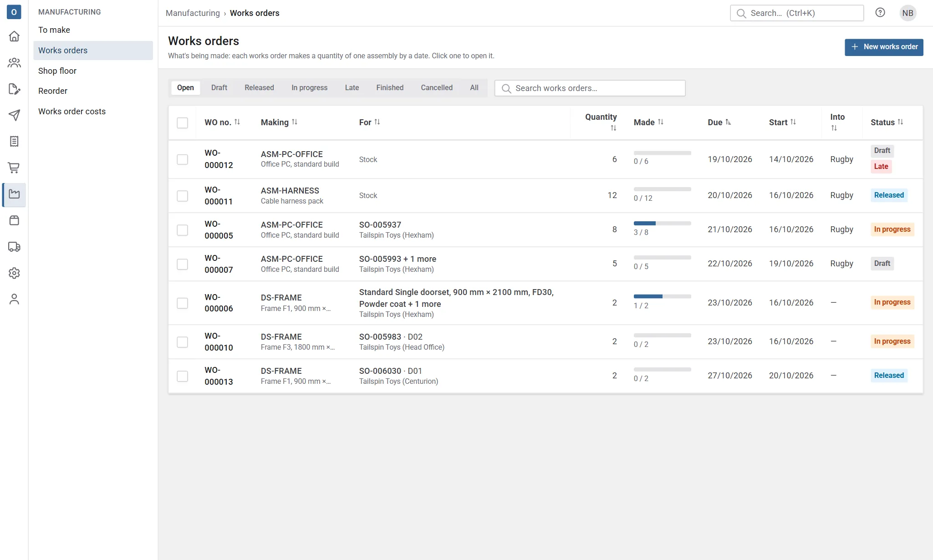This screenshot has width=933, height=560.
Task: Focus the global Search (Ctrl+K) box
Action: point(796,13)
